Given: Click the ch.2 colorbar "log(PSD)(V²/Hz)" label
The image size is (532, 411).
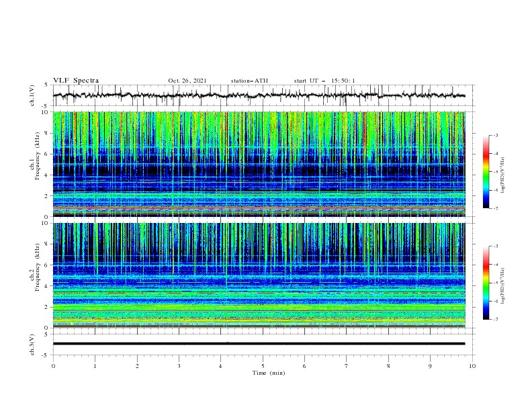Looking at the screenshot, I should pos(503,285).
